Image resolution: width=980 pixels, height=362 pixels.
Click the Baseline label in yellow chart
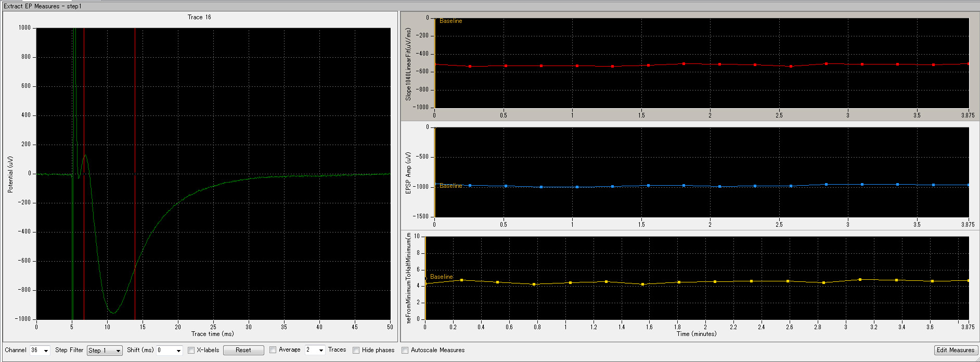[x=441, y=277]
